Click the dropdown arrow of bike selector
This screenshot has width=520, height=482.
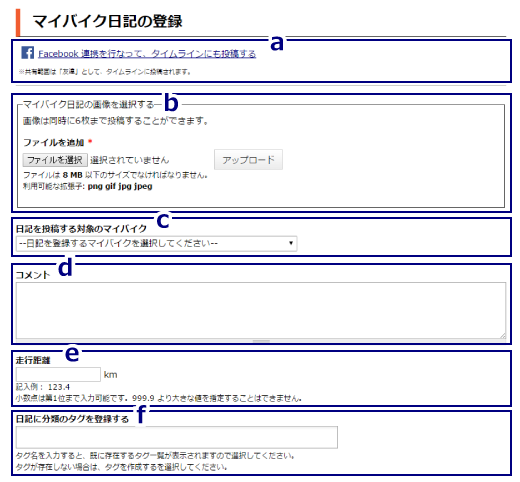click(x=291, y=243)
